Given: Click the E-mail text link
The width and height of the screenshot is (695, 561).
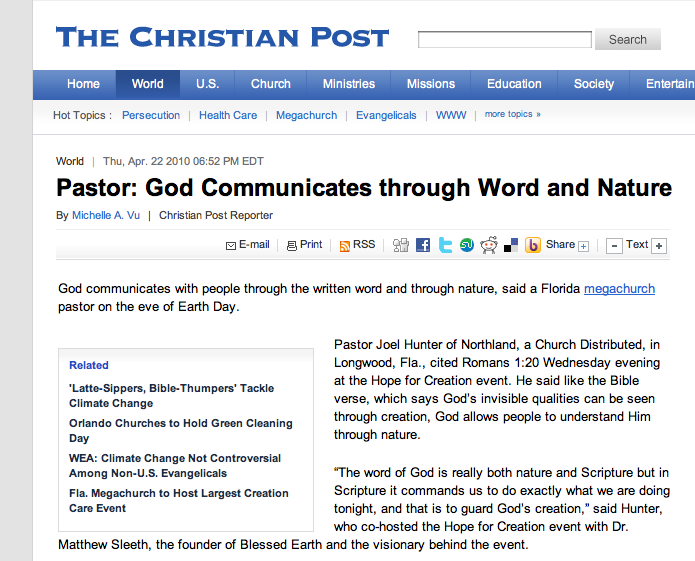Looking at the screenshot, I should (254, 245).
